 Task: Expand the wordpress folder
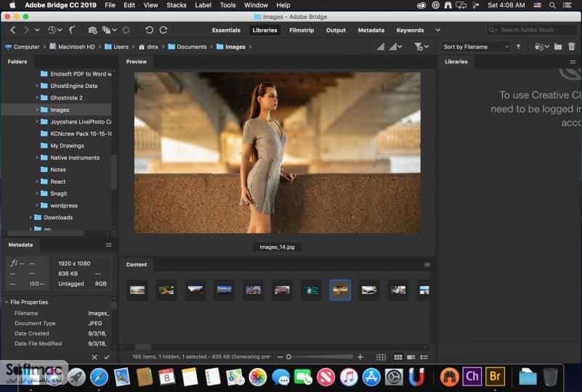[x=37, y=205]
